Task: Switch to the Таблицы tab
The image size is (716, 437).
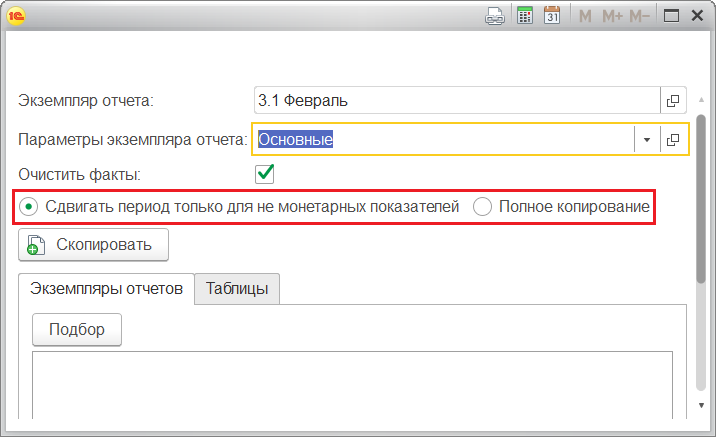Action: [x=237, y=289]
